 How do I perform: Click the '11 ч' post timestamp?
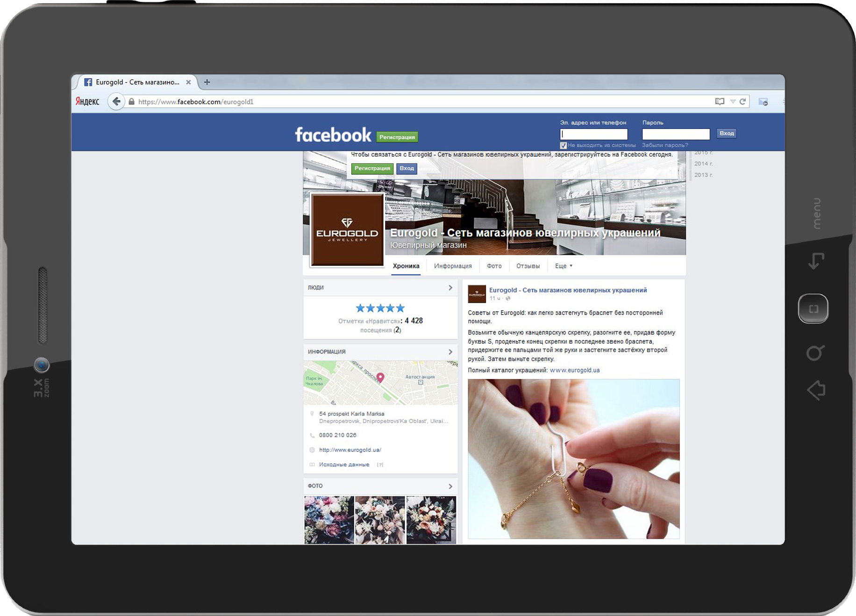point(494,298)
